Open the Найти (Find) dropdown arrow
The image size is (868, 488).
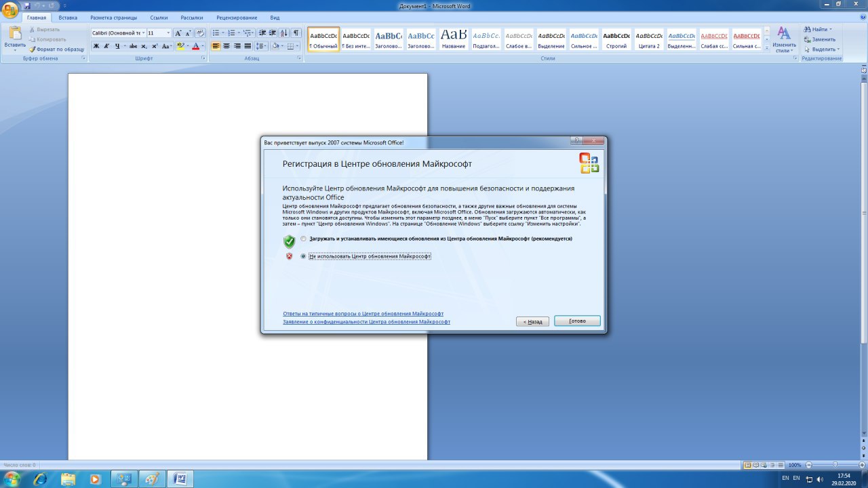pyautogui.click(x=831, y=30)
